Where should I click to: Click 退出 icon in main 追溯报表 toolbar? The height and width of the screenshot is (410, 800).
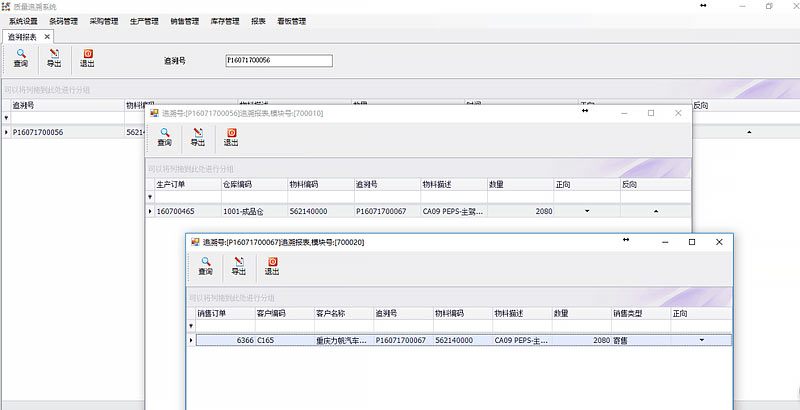[87, 57]
